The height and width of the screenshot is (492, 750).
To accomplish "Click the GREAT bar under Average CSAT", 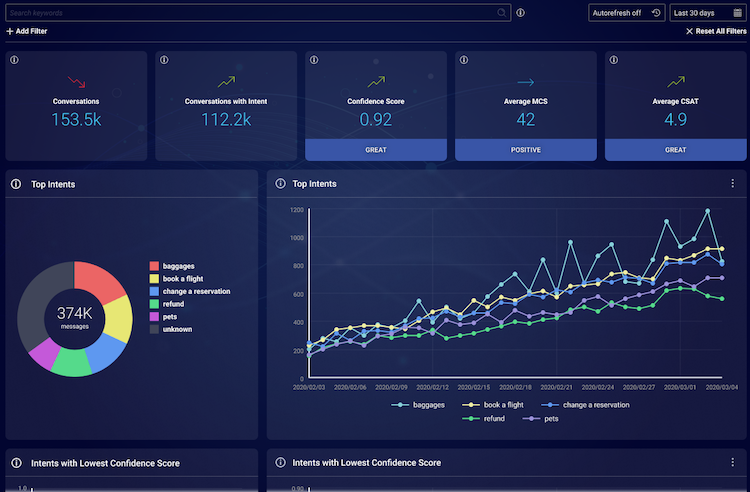I will (x=675, y=150).
